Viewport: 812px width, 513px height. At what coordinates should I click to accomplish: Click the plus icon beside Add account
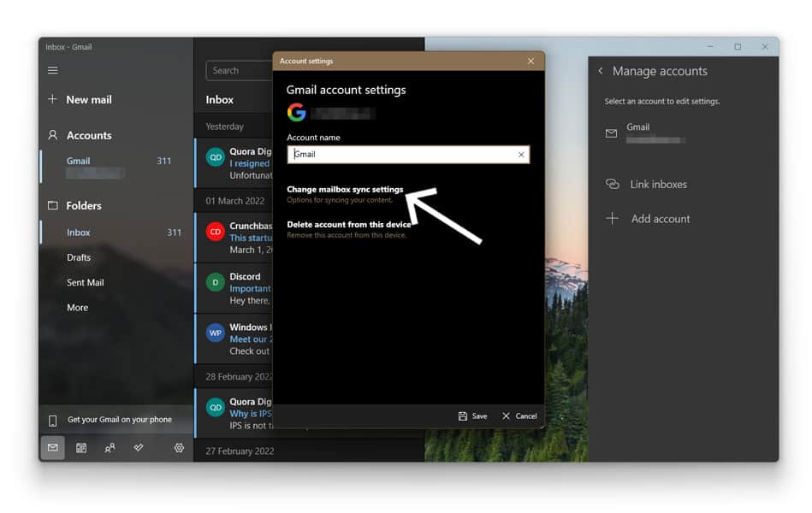612,218
